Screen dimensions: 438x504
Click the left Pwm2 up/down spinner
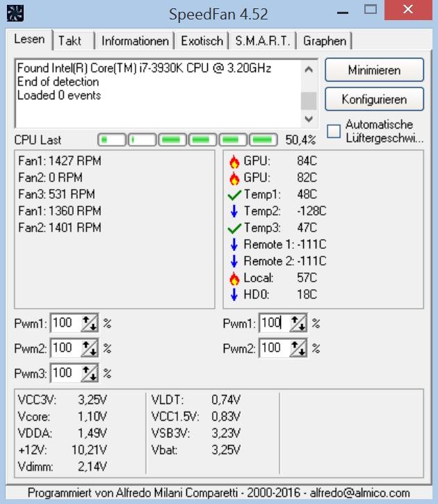89,348
